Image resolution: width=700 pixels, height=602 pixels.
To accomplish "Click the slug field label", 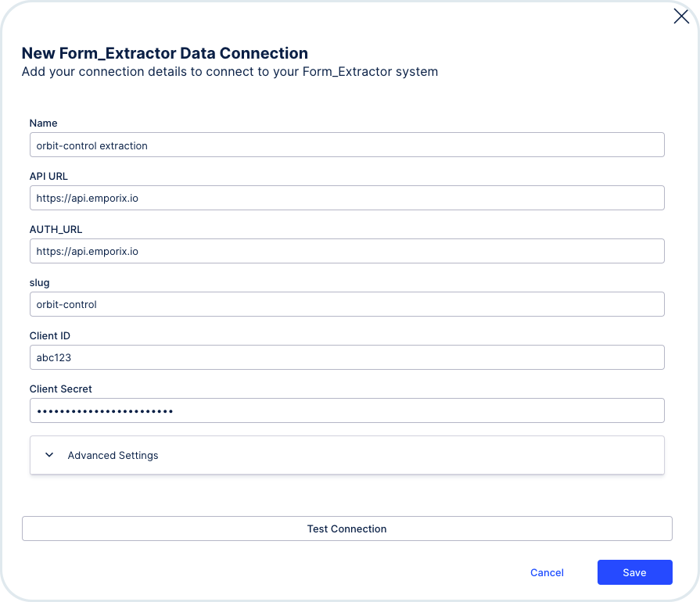I will click(39, 283).
